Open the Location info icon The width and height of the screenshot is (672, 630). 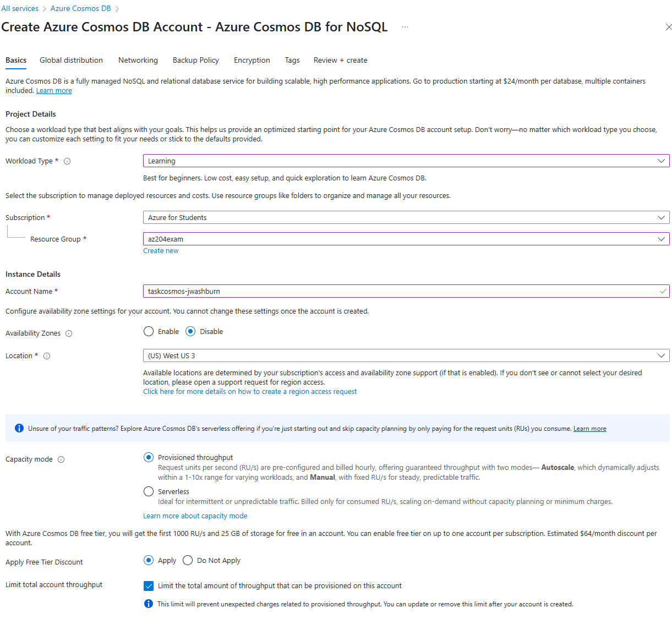(47, 356)
